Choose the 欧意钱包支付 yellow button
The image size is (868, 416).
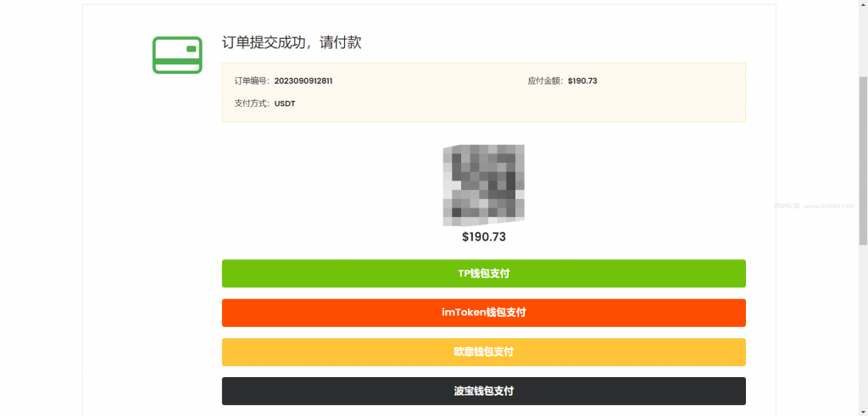pyautogui.click(x=484, y=352)
